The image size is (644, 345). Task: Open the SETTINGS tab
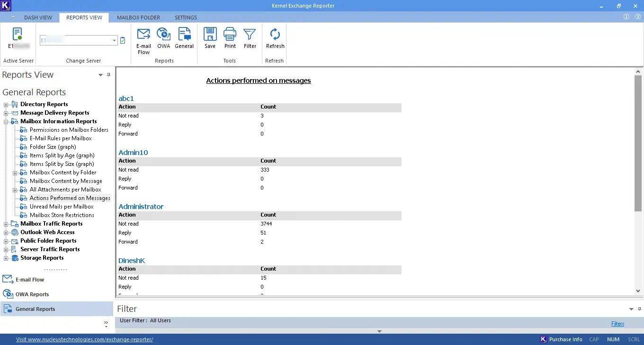click(x=186, y=18)
